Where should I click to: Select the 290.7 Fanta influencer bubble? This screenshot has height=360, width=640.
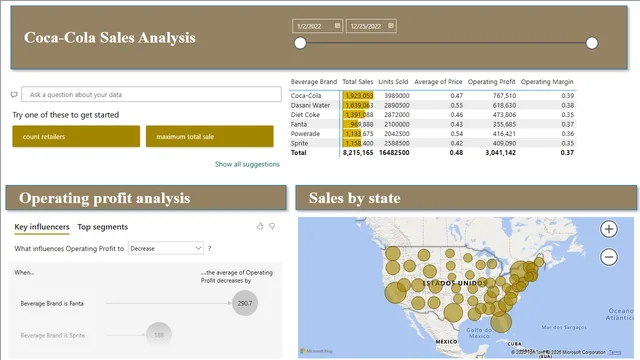(245, 303)
